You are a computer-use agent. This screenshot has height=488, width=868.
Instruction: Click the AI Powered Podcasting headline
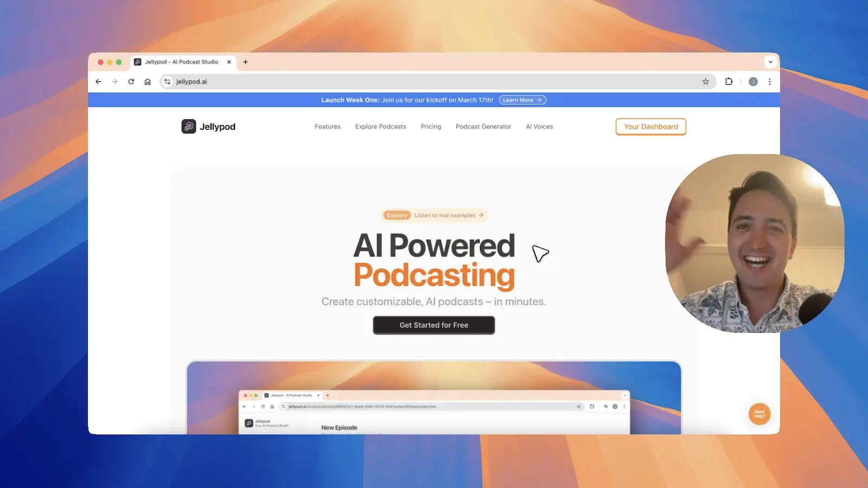tap(434, 261)
